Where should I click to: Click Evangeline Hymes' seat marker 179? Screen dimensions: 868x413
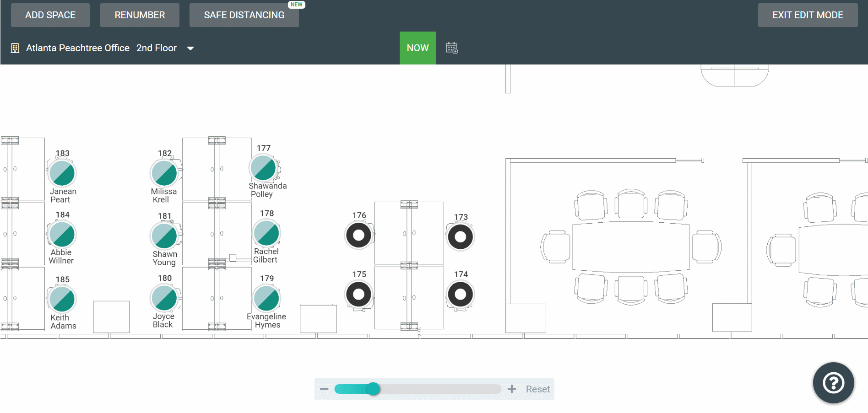click(266, 298)
